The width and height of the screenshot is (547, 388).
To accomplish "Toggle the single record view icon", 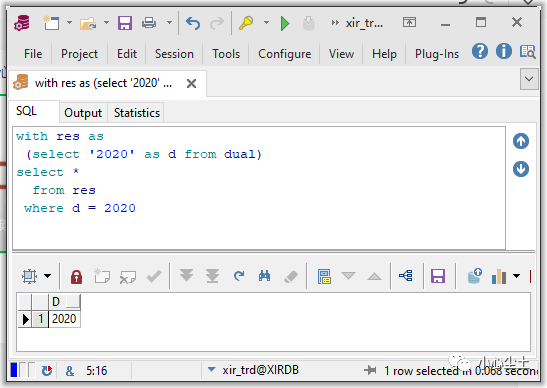I will pyautogui.click(x=324, y=276).
